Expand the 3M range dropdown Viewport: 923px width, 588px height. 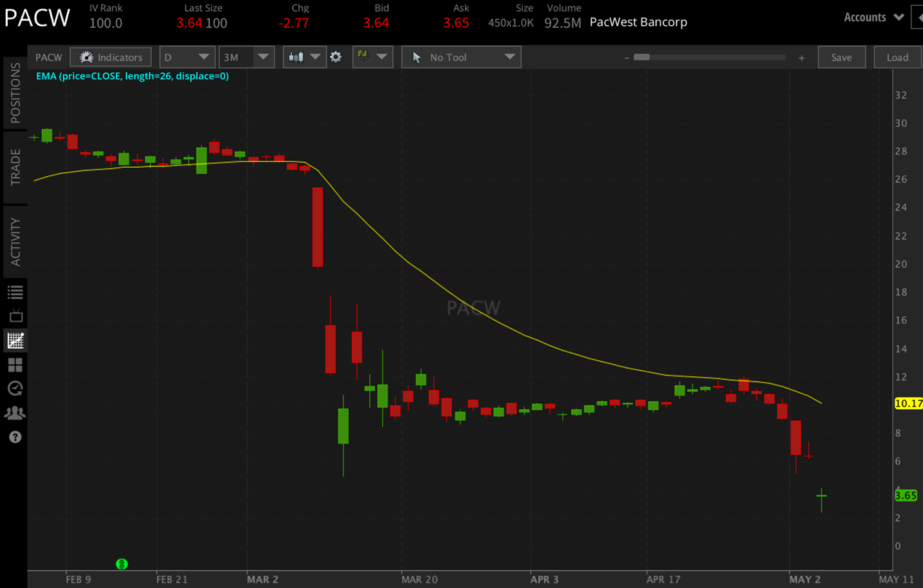tap(247, 57)
